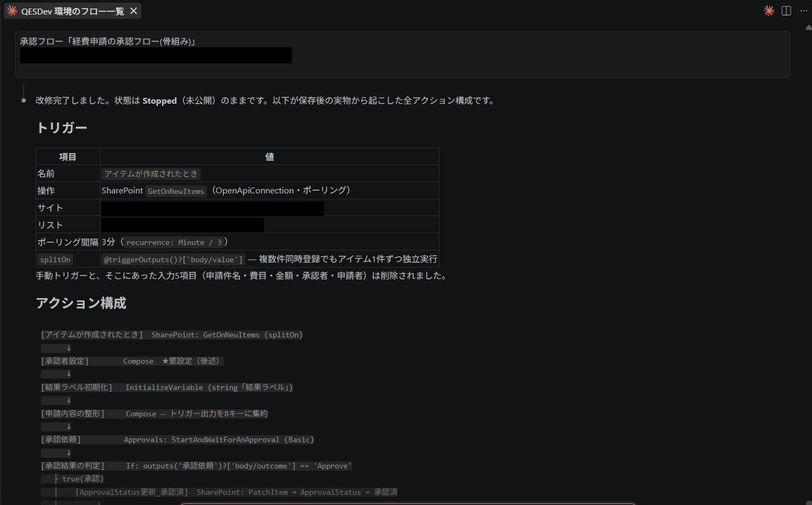Click the splitOn code label
812x505 pixels.
click(55, 259)
